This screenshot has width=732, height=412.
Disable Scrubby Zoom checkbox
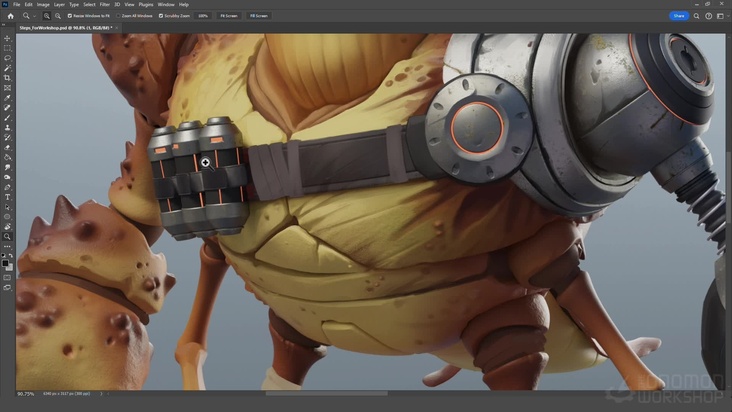(x=161, y=16)
